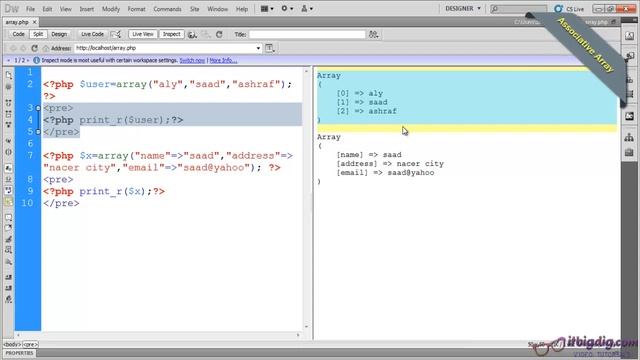640x360 pixels.
Task: Toggle Syntax Error Alerts icon
Action: pos(9,202)
